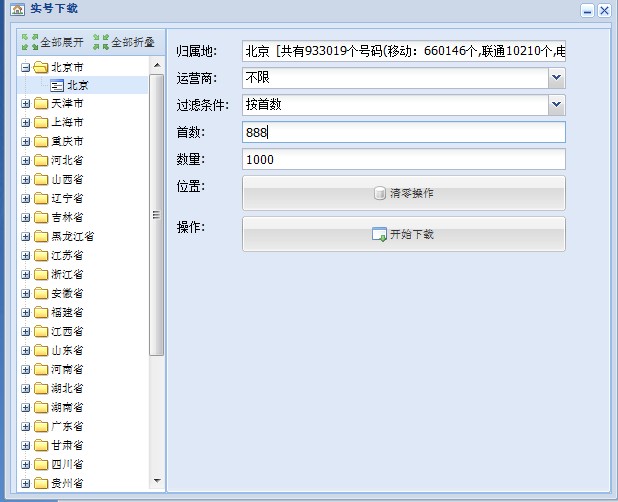Click the 全部展开 expand-all icon

(30, 42)
